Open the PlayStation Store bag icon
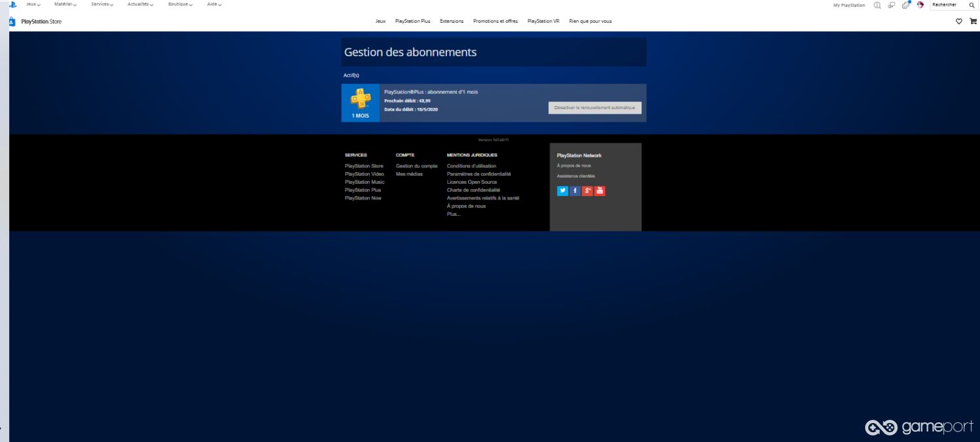This screenshot has height=442, width=980. [12, 21]
